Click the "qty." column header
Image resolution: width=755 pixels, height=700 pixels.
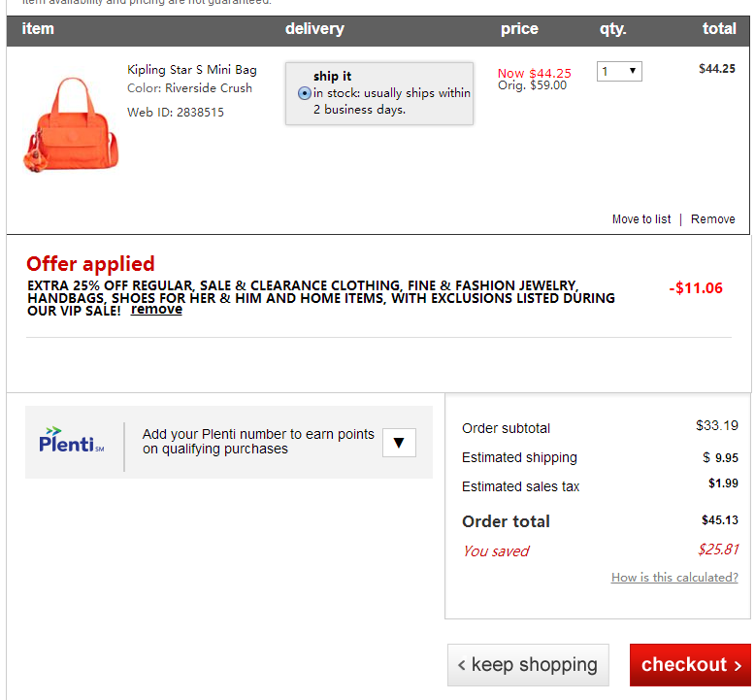coord(612,29)
